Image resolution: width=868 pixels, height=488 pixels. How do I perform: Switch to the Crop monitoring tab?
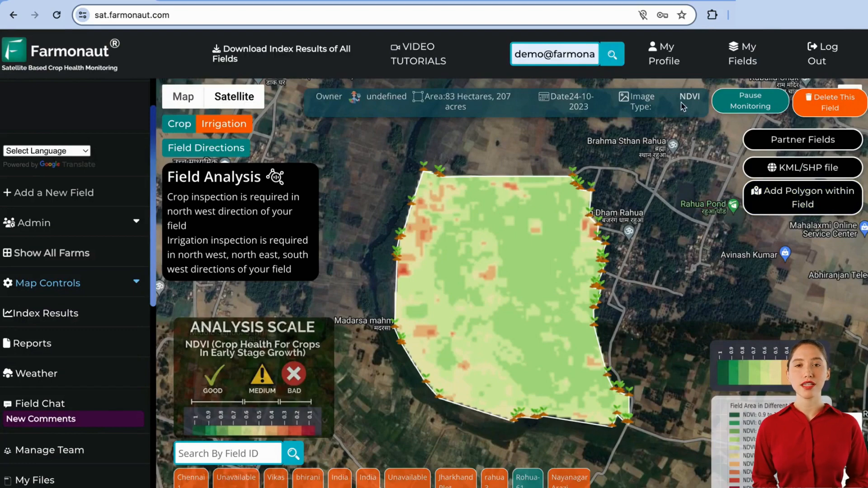[x=179, y=123]
